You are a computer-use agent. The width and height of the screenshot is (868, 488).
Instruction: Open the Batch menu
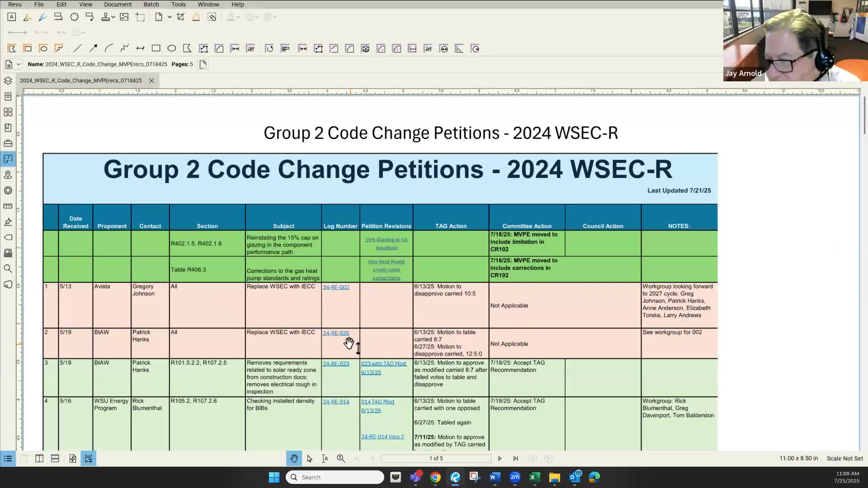(151, 5)
